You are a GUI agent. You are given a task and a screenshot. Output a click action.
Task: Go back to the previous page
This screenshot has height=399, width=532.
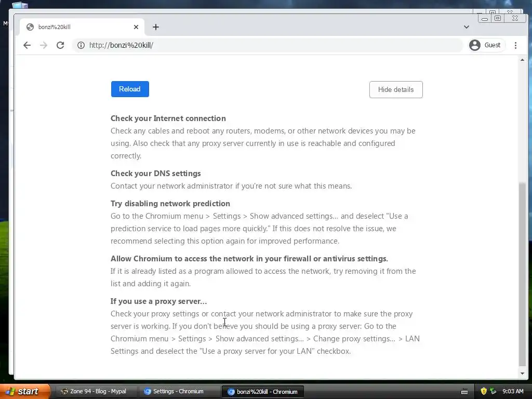[x=27, y=45]
